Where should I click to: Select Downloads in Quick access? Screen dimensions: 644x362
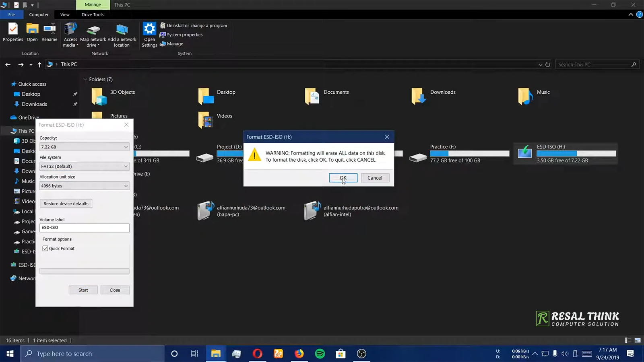point(34,104)
